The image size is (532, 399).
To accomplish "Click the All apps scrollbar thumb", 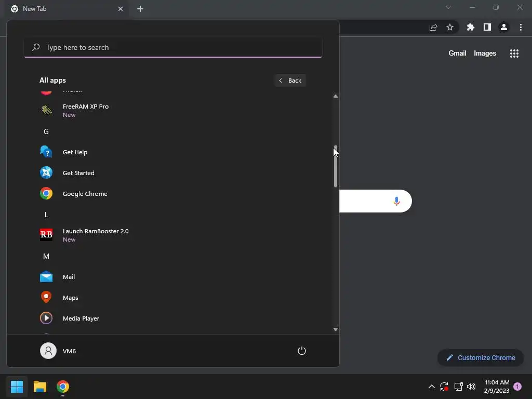I will [335, 166].
